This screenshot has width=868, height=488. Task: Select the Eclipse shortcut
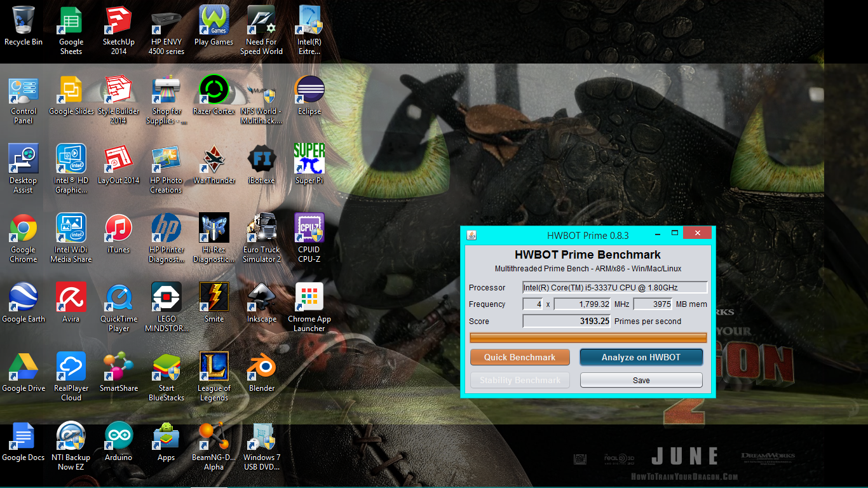click(309, 90)
